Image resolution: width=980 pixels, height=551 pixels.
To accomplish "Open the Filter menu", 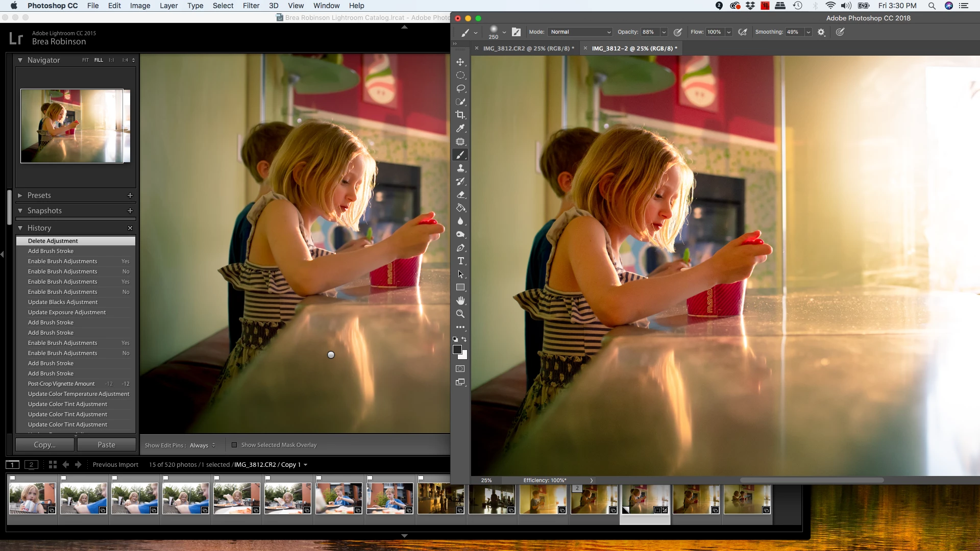I will 251,6.
